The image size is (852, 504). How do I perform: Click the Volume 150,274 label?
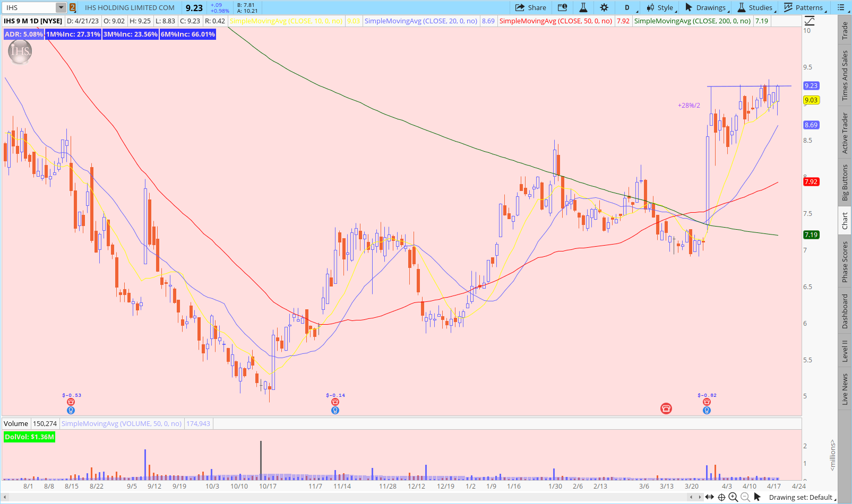[x=30, y=423]
